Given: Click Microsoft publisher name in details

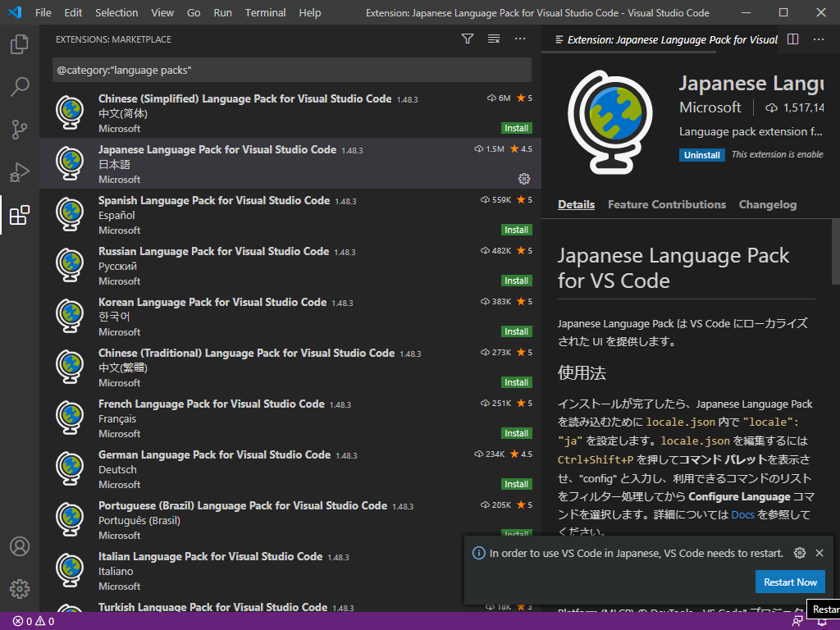Looking at the screenshot, I should click(x=710, y=107).
